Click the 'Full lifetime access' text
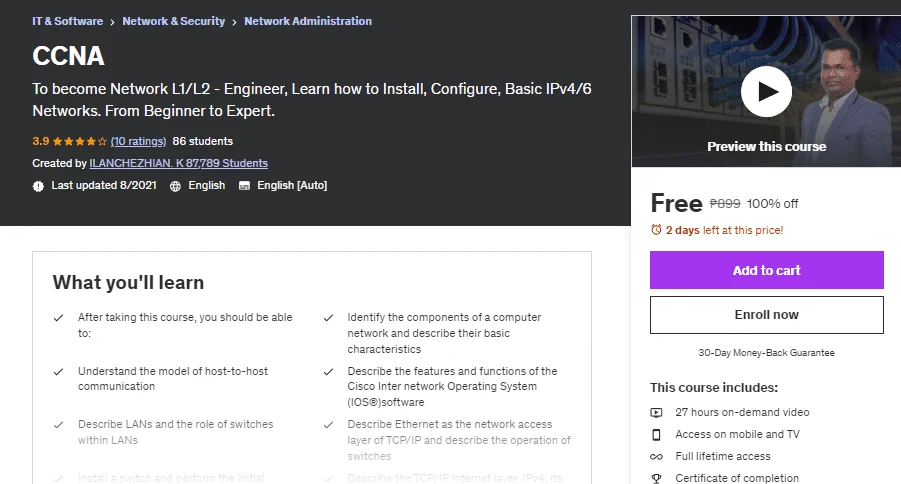Image resolution: width=901 pixels, height=484 pixels. 723,456
